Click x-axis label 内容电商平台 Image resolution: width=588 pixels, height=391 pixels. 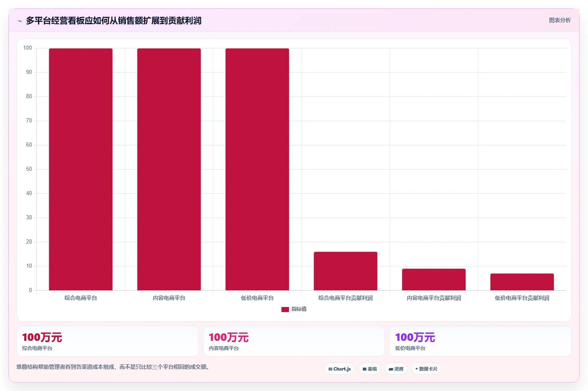(x=169, y=298)
